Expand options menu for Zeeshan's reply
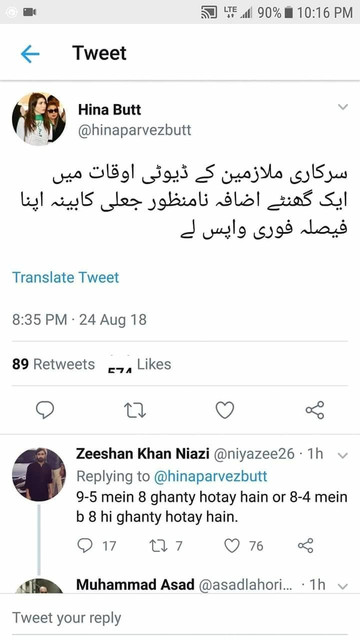This screenshot has height=640, width=360. 343,455
